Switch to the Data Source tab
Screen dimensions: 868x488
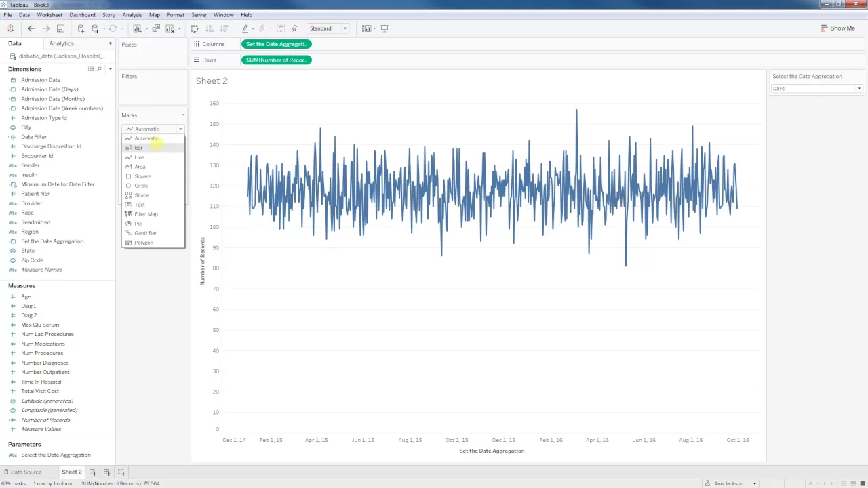(22, 472)
